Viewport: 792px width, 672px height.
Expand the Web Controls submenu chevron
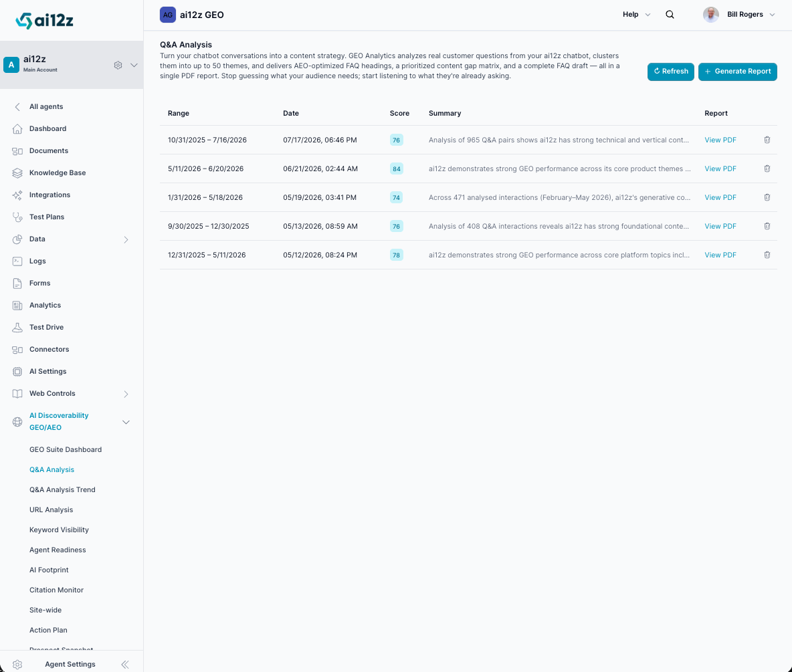(126, 394)
